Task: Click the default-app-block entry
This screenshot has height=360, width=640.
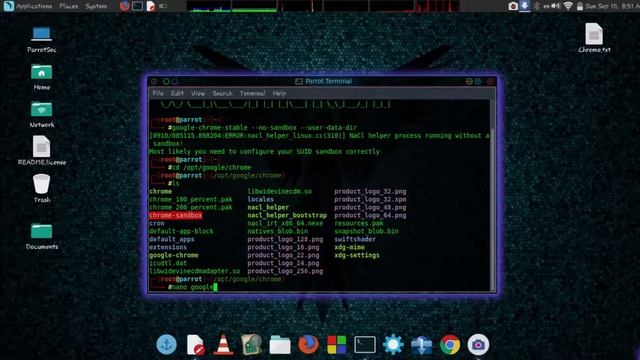Action: 181,231
